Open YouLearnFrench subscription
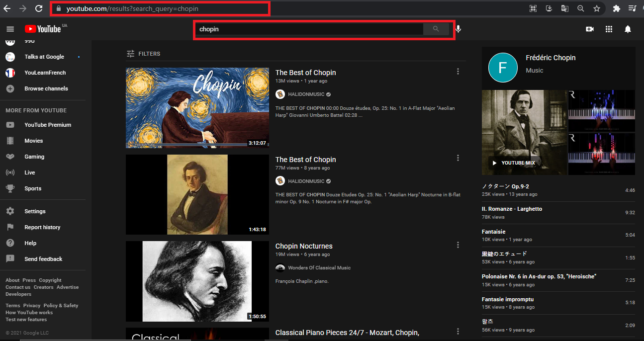The image size is (644, 341). (x=45, y=73)
